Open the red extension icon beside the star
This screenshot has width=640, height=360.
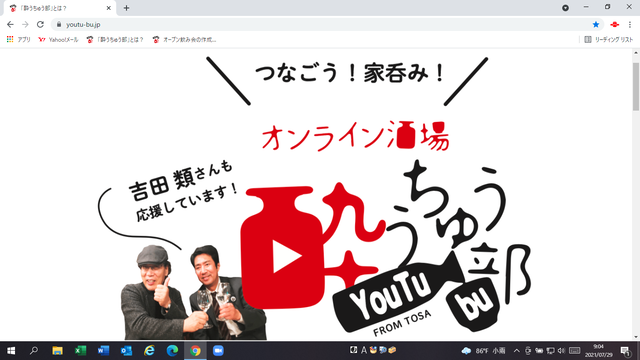point(615,24)
